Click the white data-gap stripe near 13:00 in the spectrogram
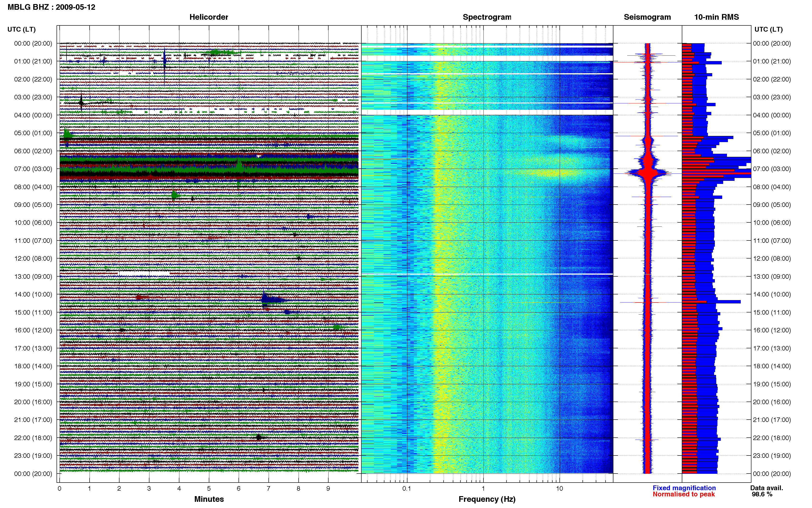 click(487, 274)
